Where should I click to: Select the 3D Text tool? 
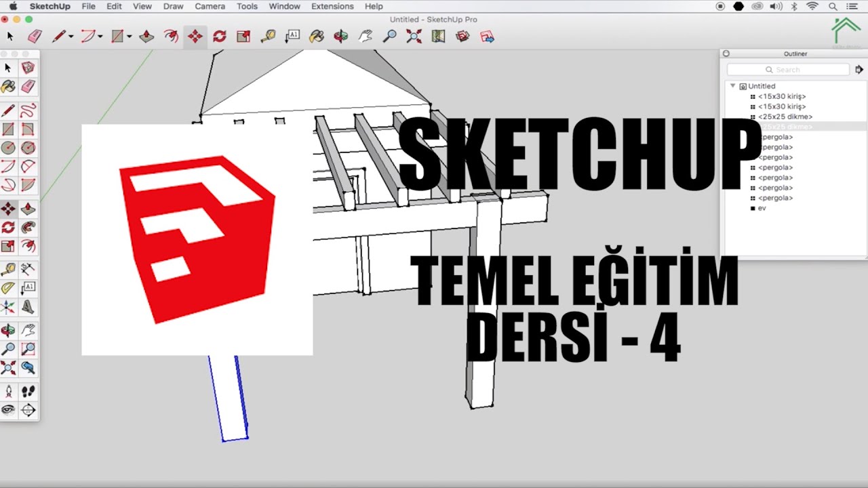point(28,306)
